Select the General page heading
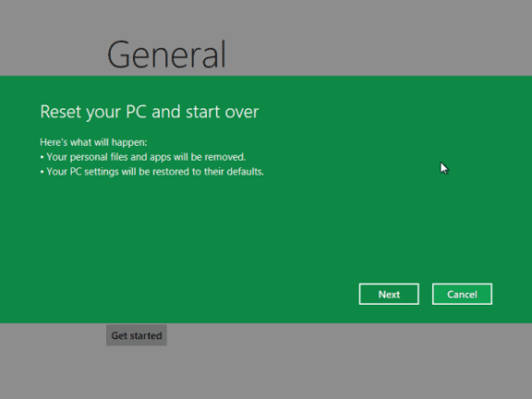532x399 pixels. (x=166, y=54)
